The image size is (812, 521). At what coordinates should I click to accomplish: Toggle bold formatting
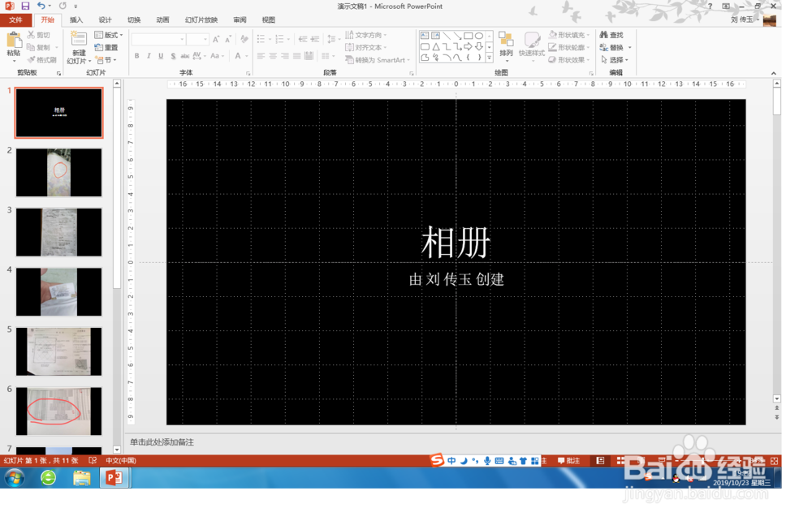pyautogui.click(x=137, y=54)
